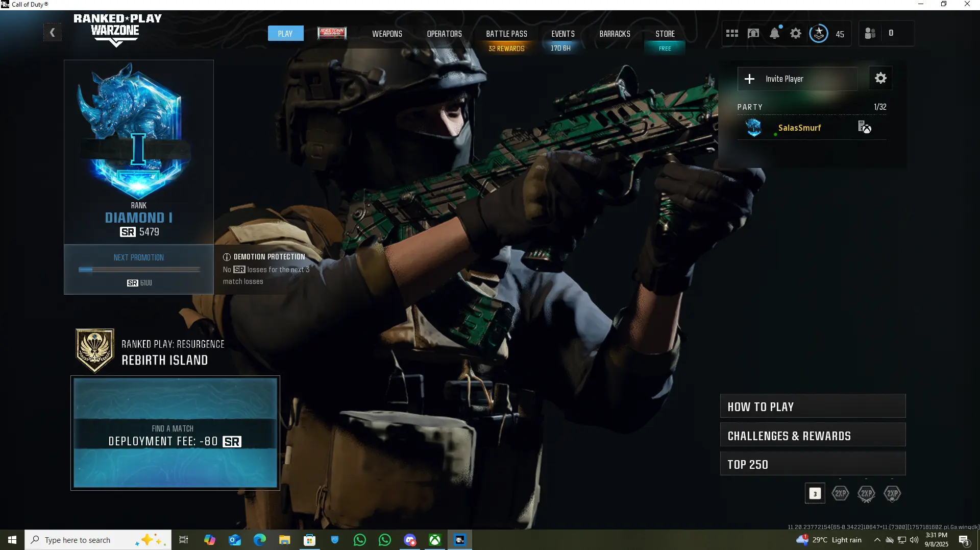Open the notifications bell
Viewport: 980px width, 550px height.
tap(774, 34)
